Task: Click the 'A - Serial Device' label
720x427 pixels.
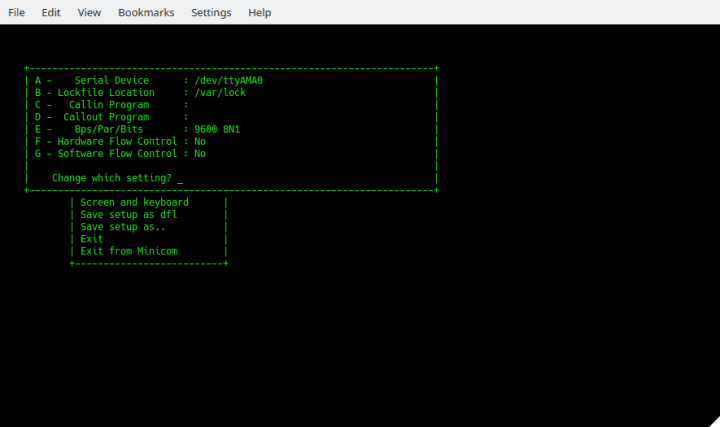Action: [92, 80]
